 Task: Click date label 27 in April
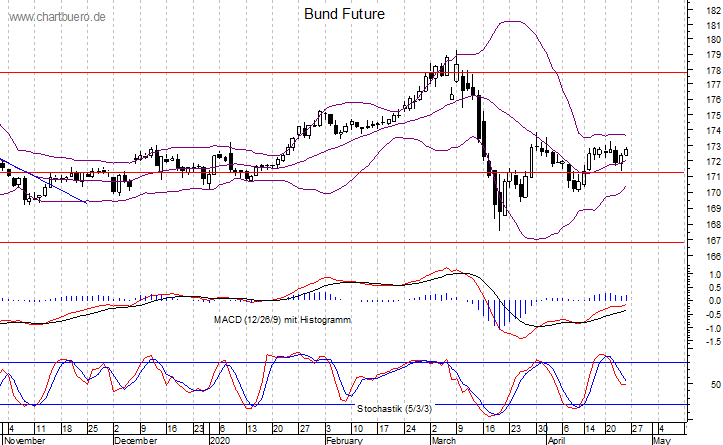coord(637,429)
